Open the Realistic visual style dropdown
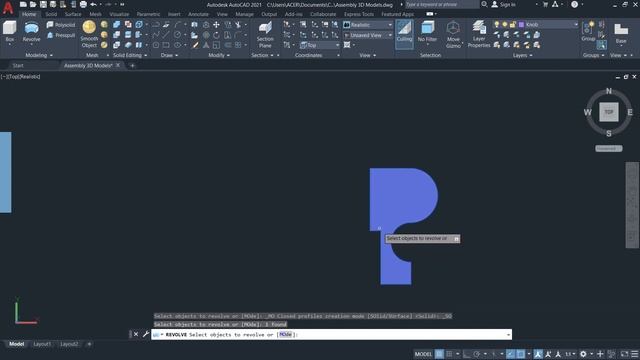Screen dimensions: 640x360 pyautogui.click(x=368, y=25)
